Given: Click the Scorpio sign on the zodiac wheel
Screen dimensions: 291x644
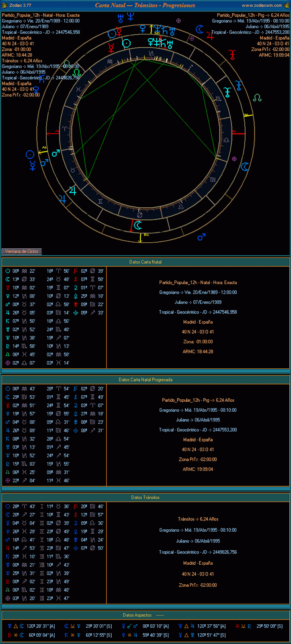Looking at the screenshot, I should 218,98.
